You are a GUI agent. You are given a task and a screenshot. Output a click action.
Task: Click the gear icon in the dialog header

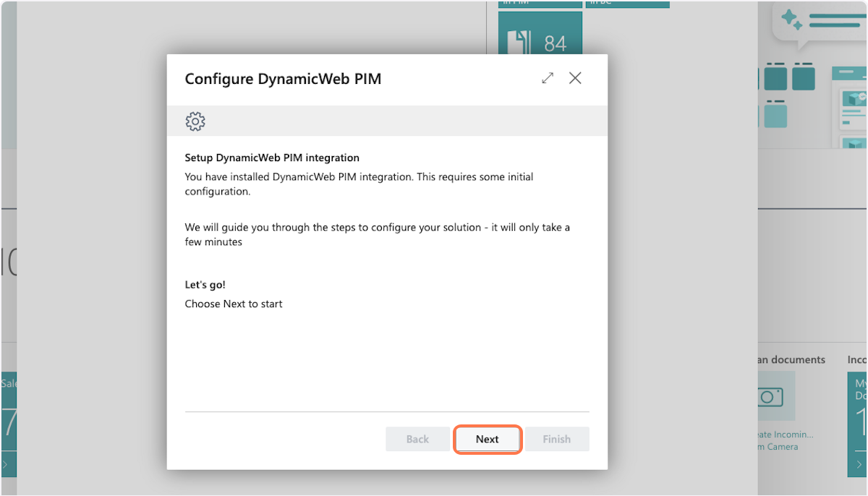click(195, 121)
